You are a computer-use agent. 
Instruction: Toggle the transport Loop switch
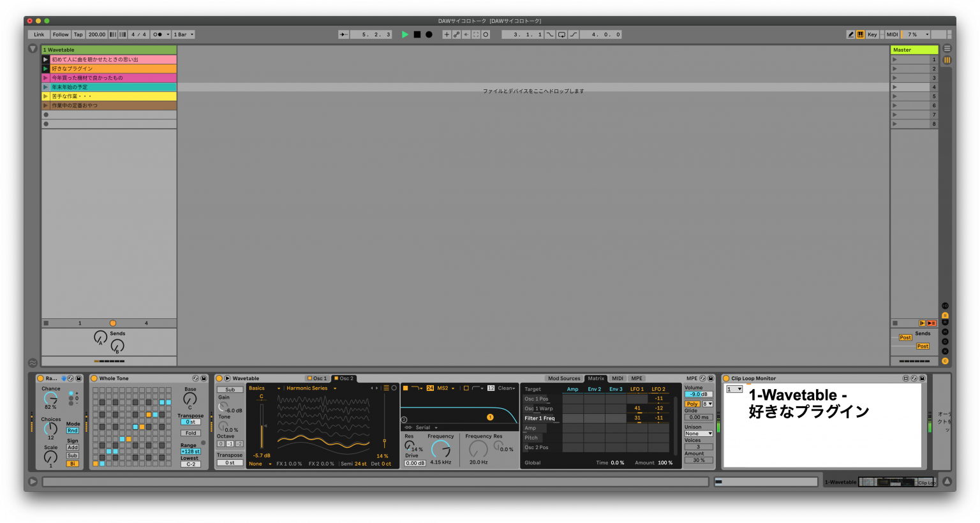561,34
